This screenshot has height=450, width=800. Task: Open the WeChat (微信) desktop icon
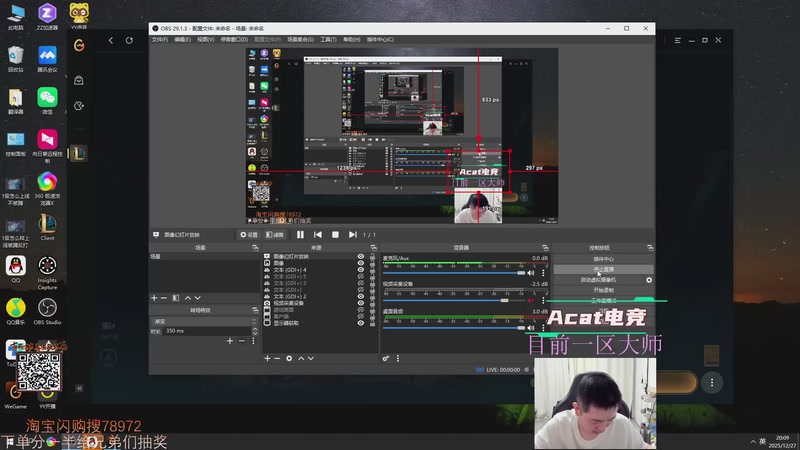click(47, 101)
